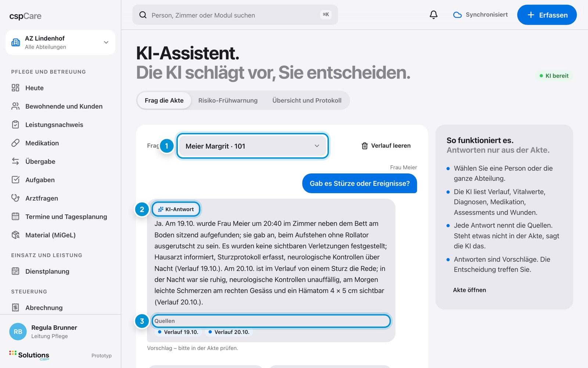Click the Bewohnende und Kunden people icon
This screenshot has width=588, height=368.
tap(15, 106)
